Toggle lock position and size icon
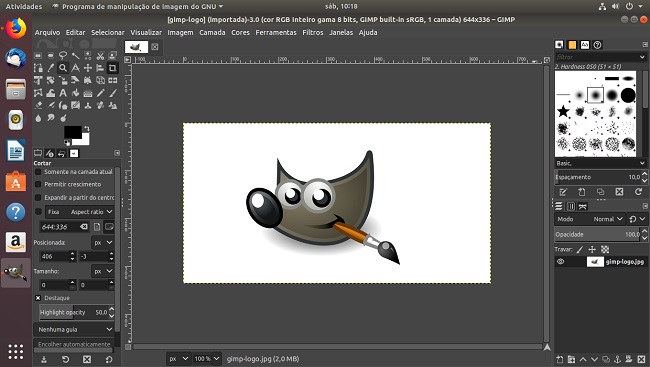The height and width of the screenshot is (367, 650). point(592,249)
